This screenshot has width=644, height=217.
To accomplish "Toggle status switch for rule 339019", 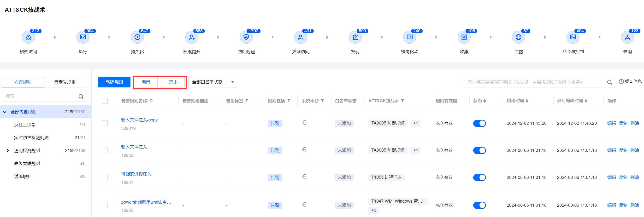I will tap(479, 123).
